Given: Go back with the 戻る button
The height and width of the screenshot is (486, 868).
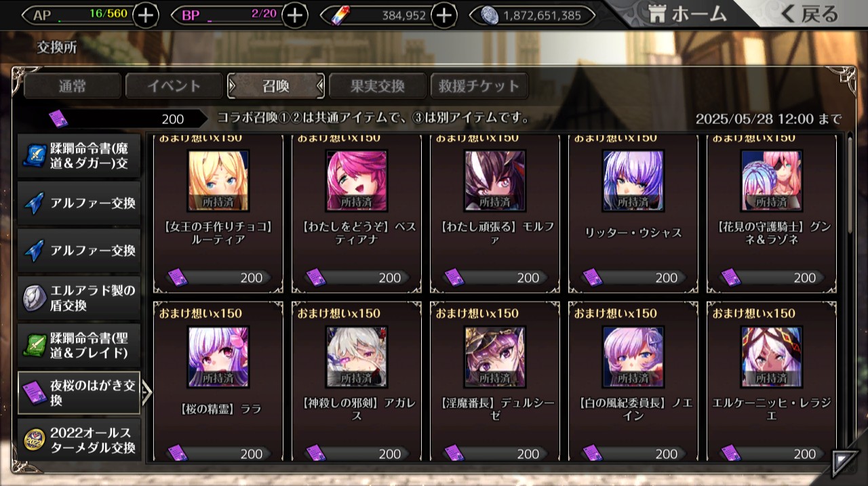Looking at the screenshot, I should click(x=809, y=14).
